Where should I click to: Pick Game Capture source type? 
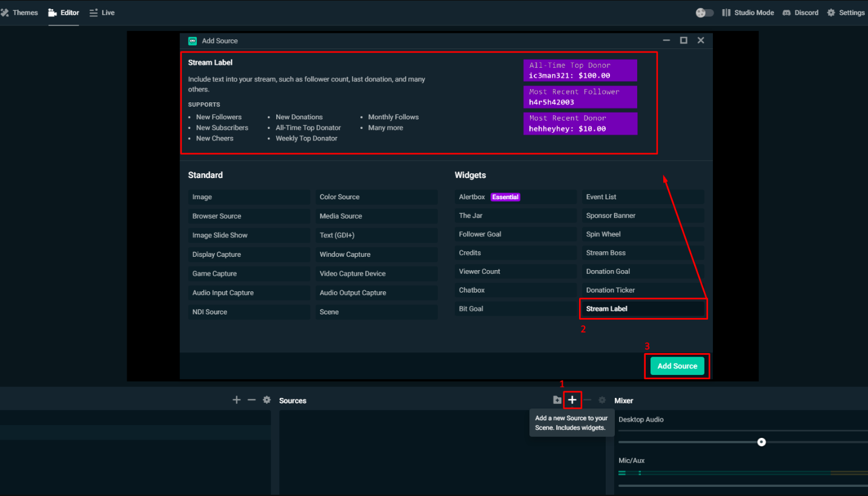(x=248, y=274)
